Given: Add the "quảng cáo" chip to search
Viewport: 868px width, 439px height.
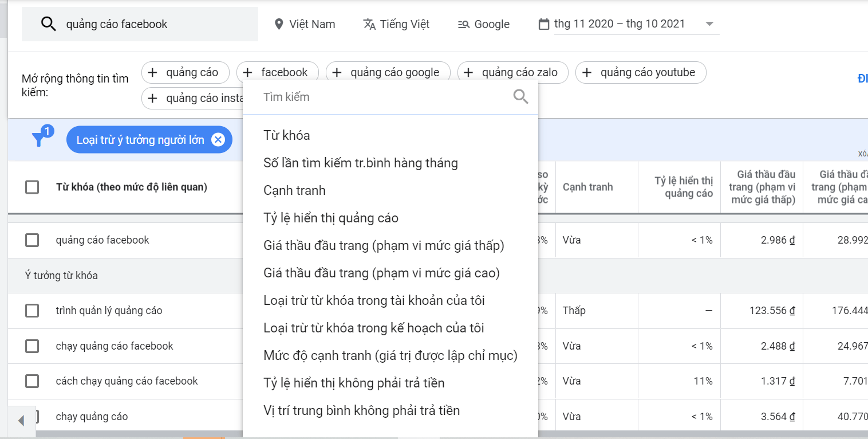Looking at the screenshot, I should click(185, 72).
